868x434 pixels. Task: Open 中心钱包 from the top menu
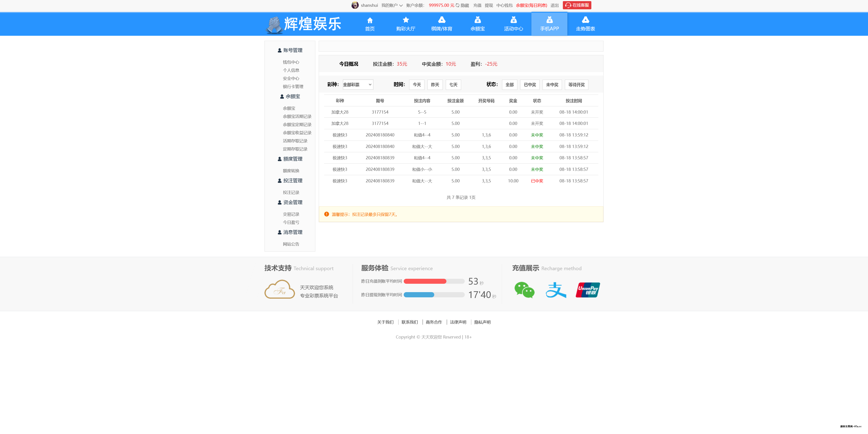pyautogui.click(x=504, y=5)
